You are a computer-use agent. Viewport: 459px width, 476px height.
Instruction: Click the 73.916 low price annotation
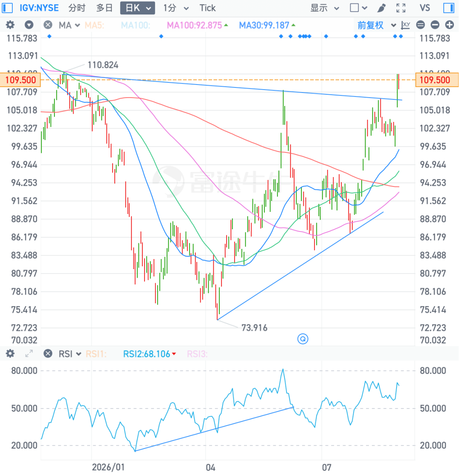point(254,328)
